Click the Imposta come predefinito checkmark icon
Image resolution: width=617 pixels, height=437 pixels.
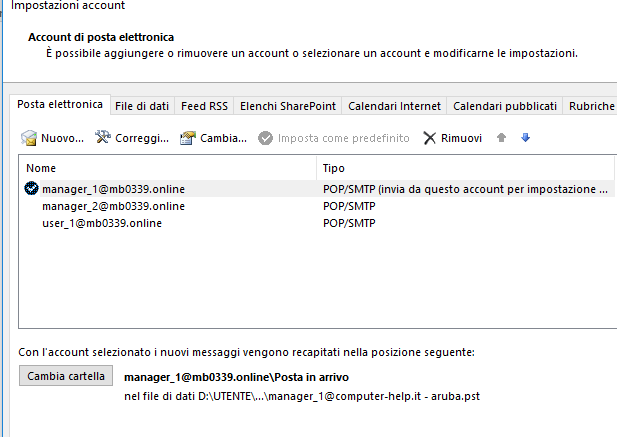coord(265,138)
